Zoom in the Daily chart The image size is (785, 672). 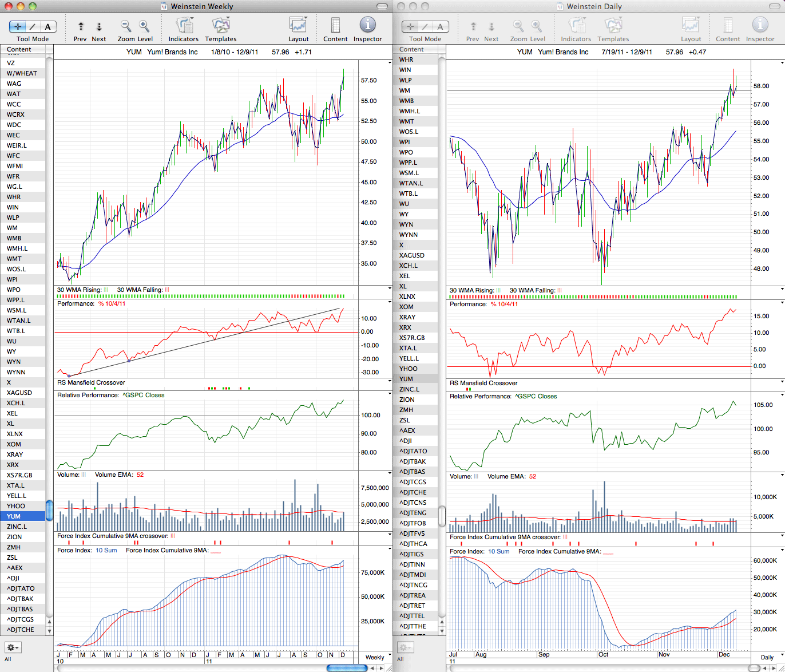pyautogui.click(x=537, y=26)
